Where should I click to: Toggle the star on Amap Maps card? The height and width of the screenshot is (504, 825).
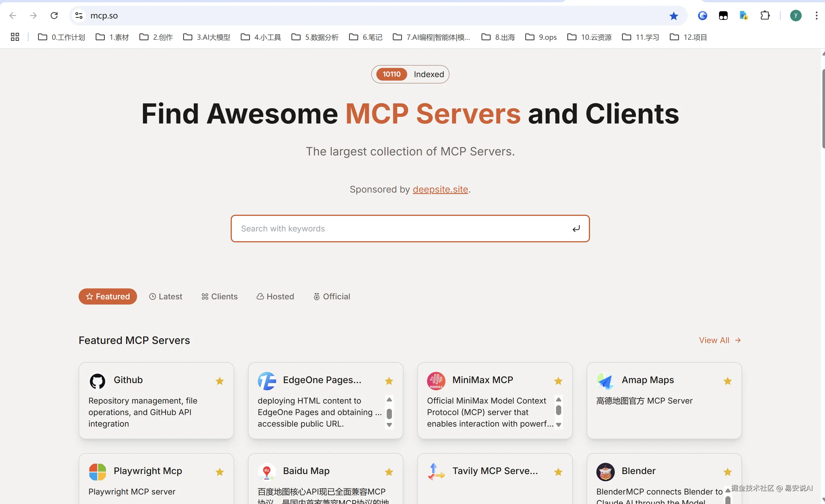click(x=727, y=381)
